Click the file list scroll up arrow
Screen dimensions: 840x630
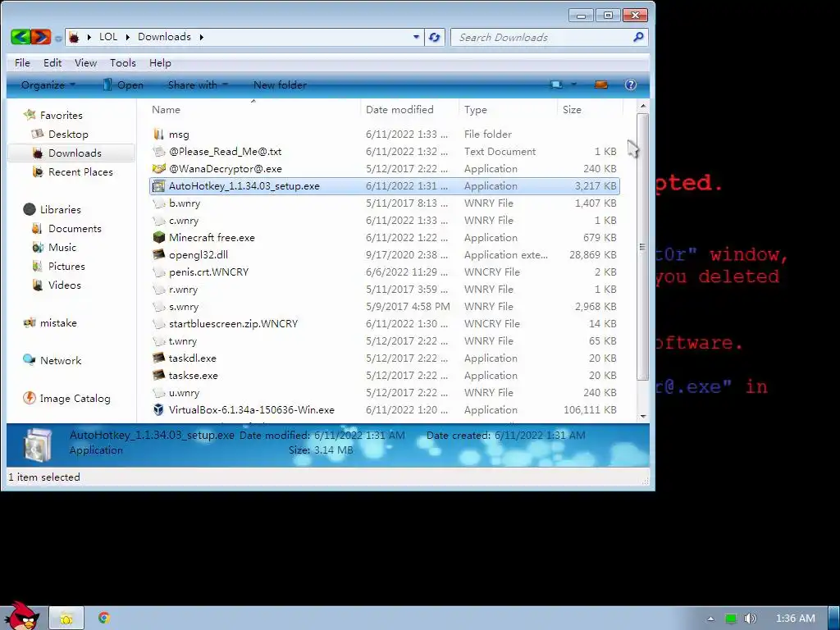pyautogui.click(x=643, y=107)
